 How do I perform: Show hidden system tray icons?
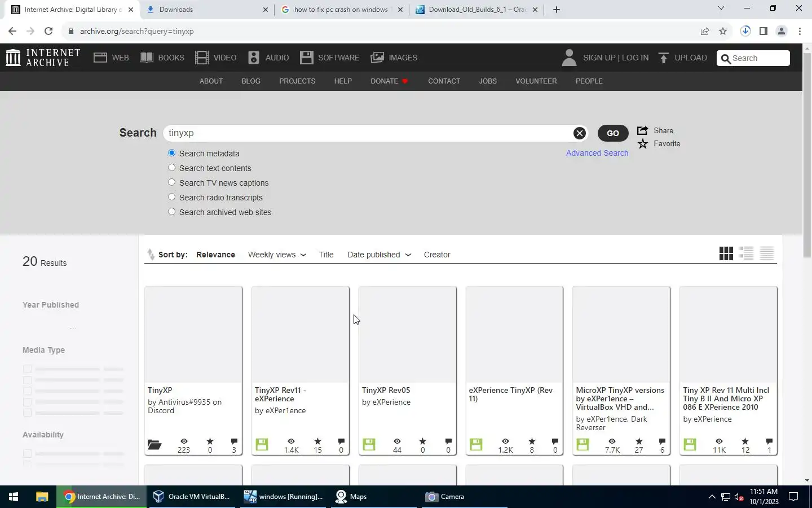point(712,497)
